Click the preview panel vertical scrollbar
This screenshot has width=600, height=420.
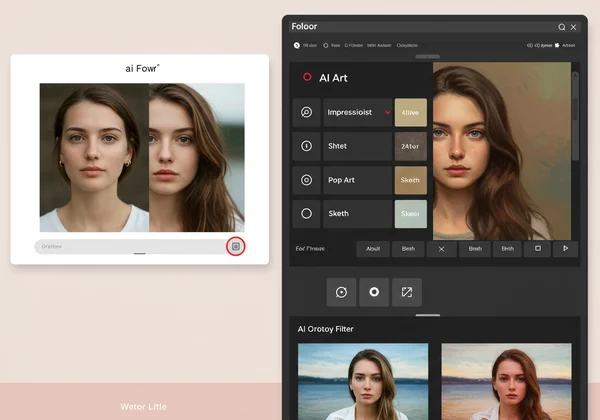click(575, 115)
